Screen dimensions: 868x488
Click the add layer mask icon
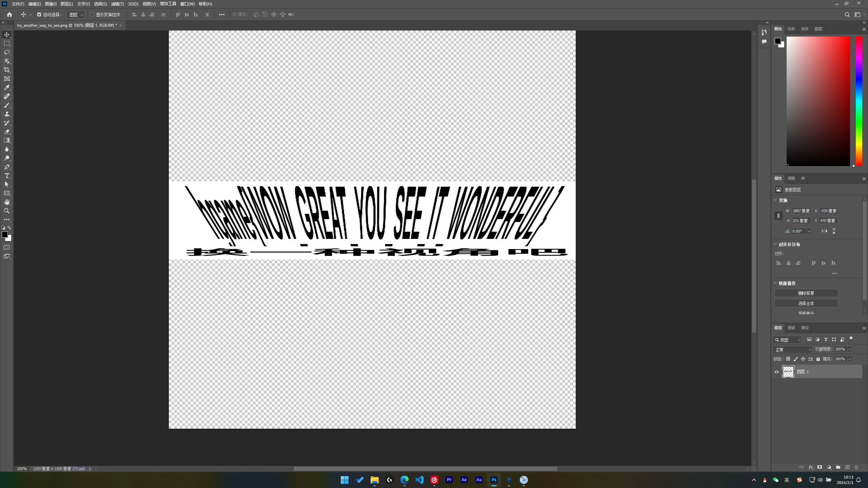[820, 467]
